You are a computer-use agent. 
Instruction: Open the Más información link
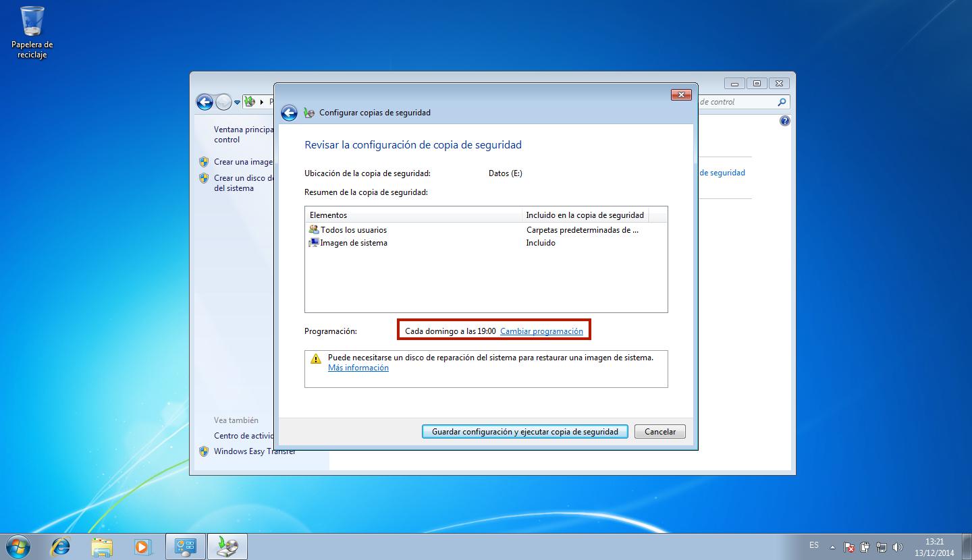(x=358, y=368)
